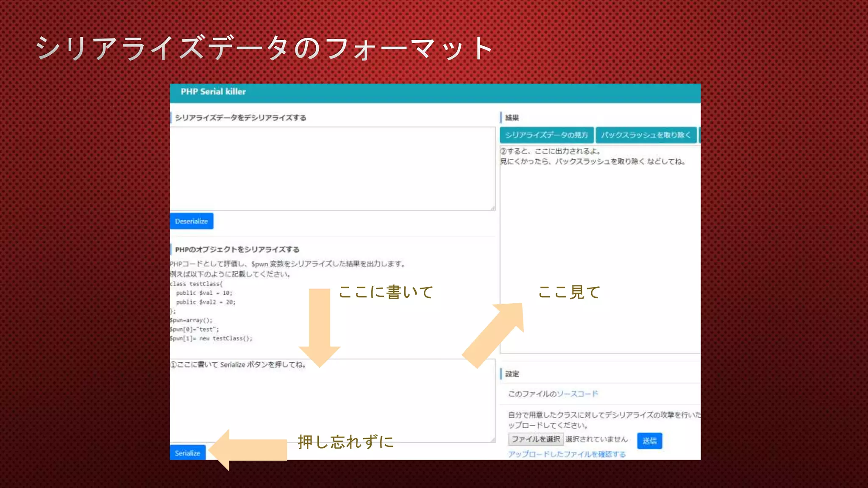Click the PHP Serial killer header title
This screenshot has height=488, width=868.
coord(213,91)
